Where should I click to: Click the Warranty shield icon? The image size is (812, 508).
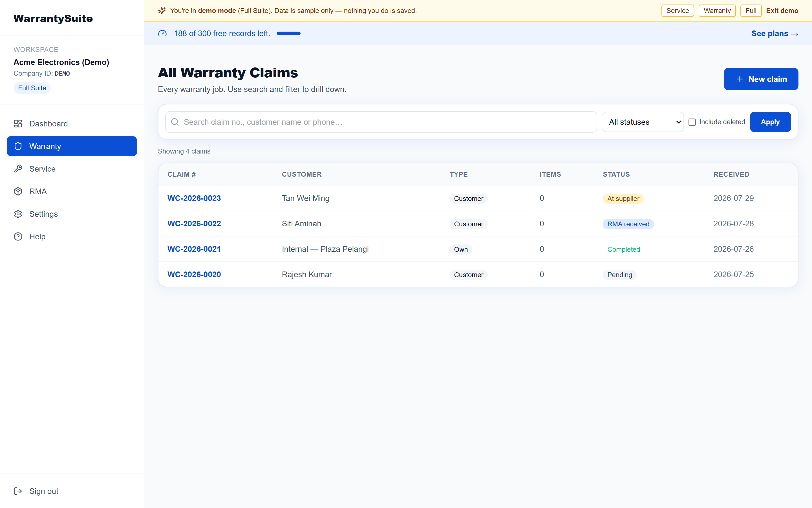18,146
